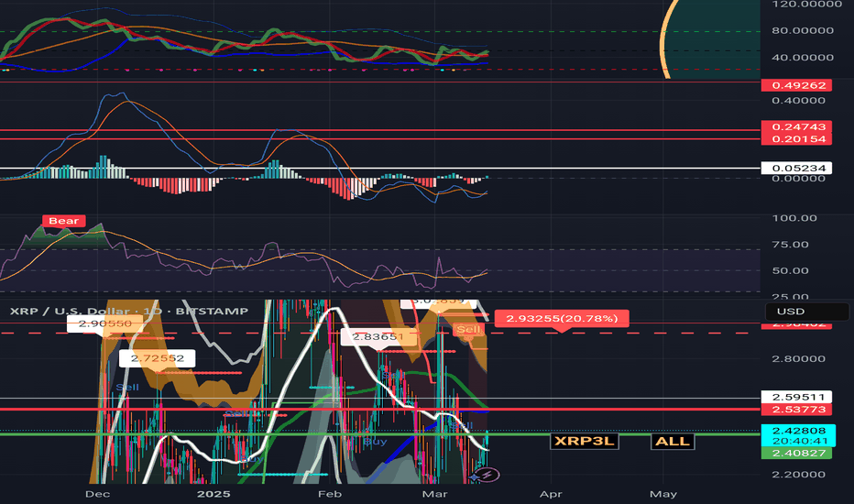
Task: Select the red Bear signal label
Action: tap(64, 221)
